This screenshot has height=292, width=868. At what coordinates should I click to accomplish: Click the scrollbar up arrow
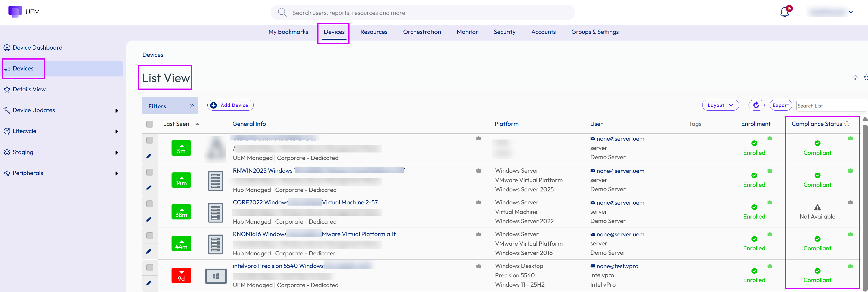coord(865,119)
